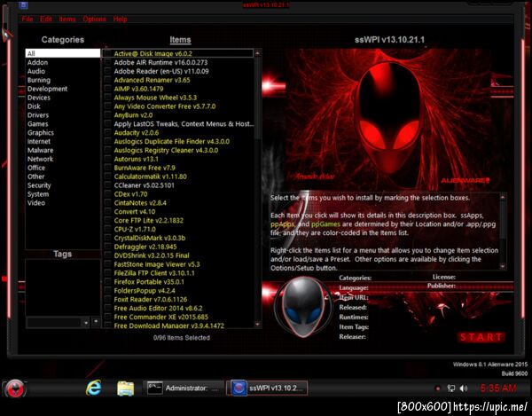Click the taskbar clock showing 5:35 AM
532x416 pixels.
click(x=498, y=389)
